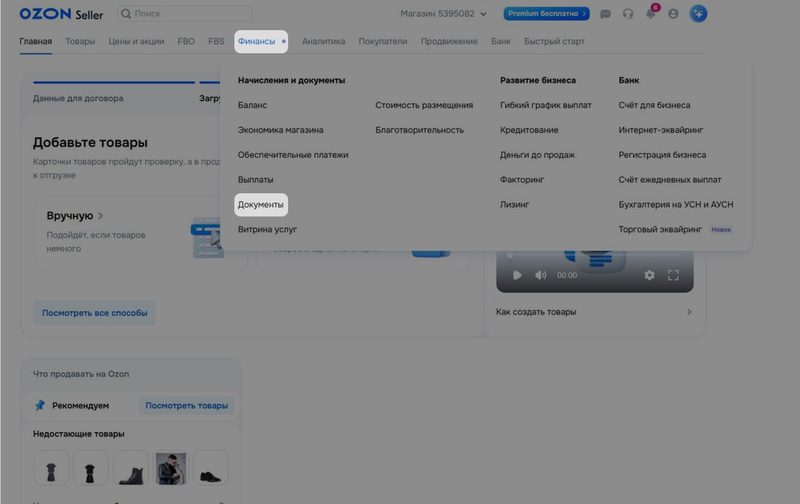This screenshot has width=800, height=504.
Task: Open the Финансы menu tab
Action: (261, 41)
